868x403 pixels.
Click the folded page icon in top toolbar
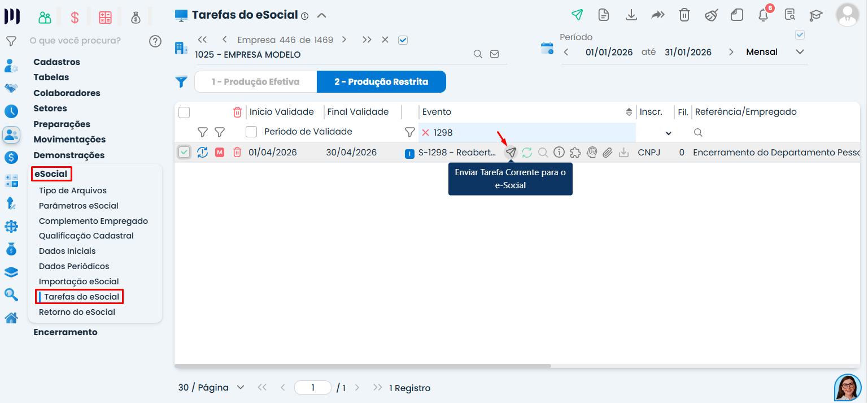[x=737, y=15]
